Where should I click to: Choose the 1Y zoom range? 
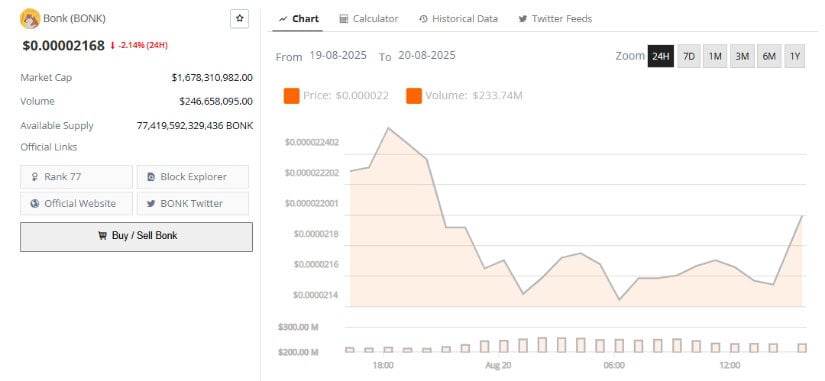point(794,56)
